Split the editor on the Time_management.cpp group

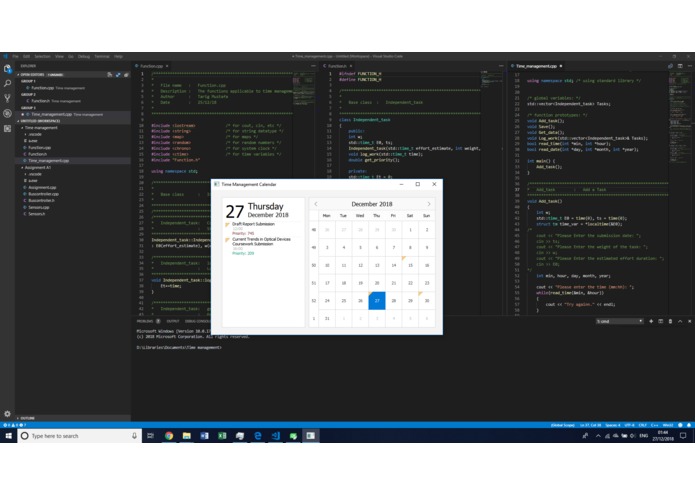[x=680, y=66]
